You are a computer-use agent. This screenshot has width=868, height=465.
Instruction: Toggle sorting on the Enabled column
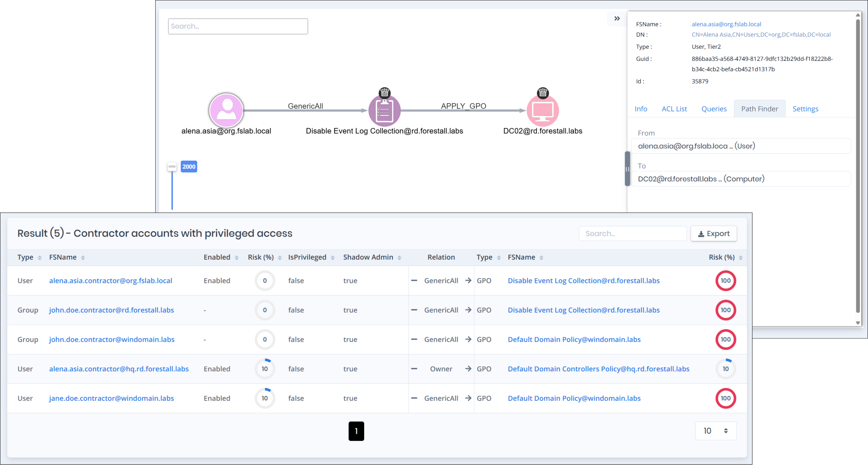pyautogui.click(x=237, y=257)
